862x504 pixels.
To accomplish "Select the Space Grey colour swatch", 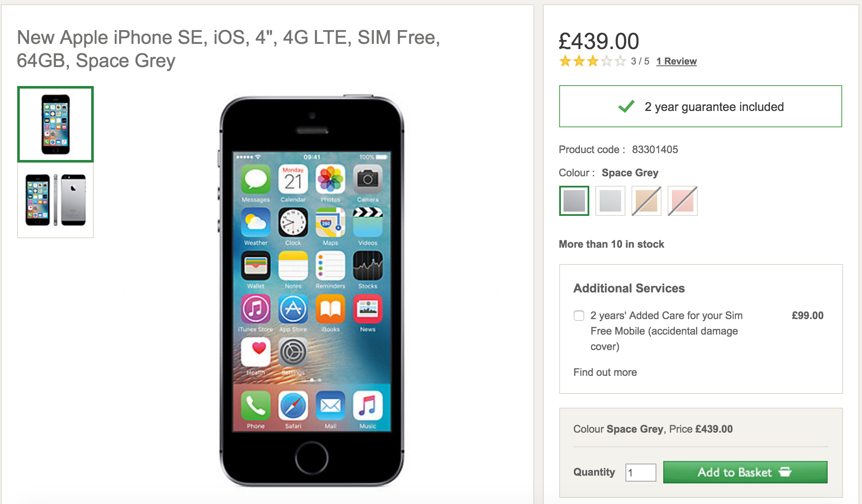I will (x=574, y=201).
